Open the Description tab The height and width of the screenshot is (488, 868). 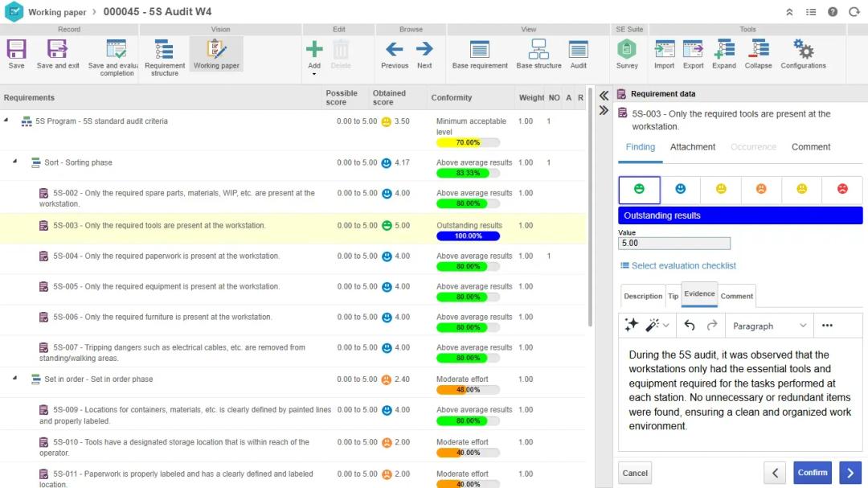pyautogui.click(x=643, y=296)
